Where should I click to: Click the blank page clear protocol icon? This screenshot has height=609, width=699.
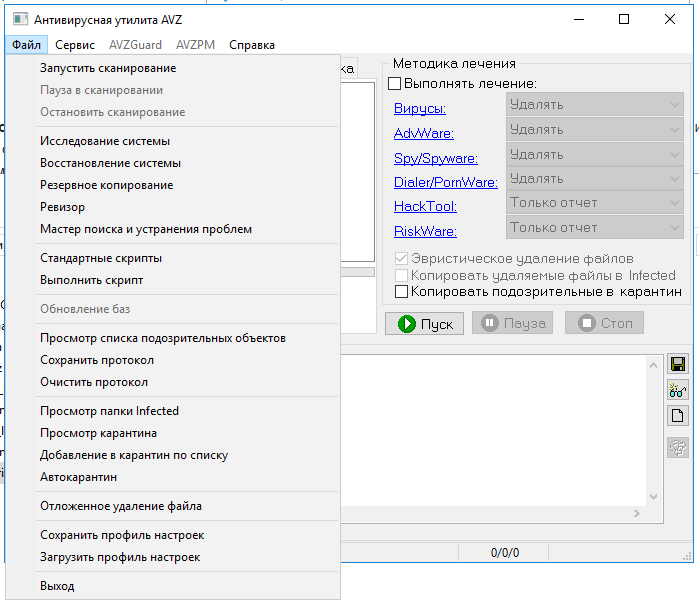[677, 416]
